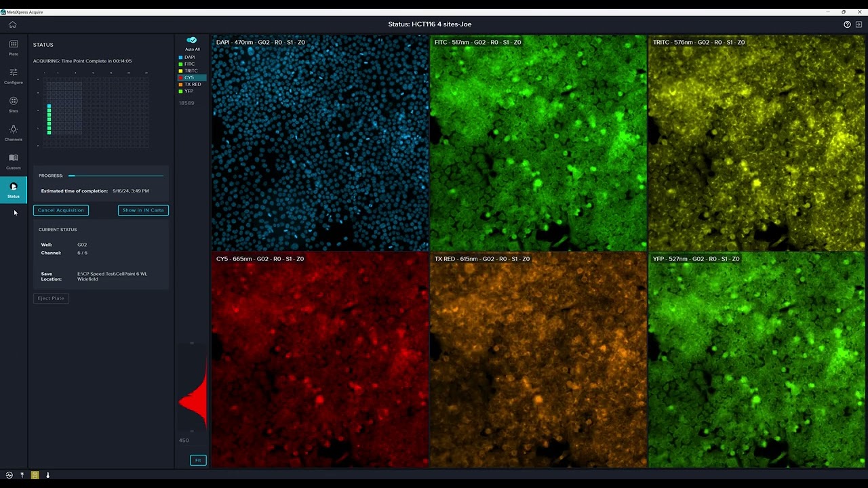Click the histogram maximum value 18589

coord(186,103)
